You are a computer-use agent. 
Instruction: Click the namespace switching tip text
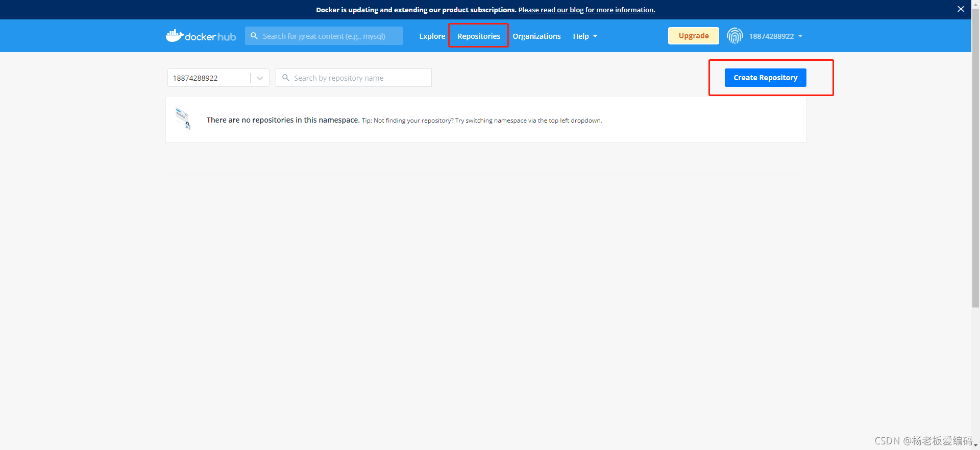pyautogui.click(x=482, y=121)
